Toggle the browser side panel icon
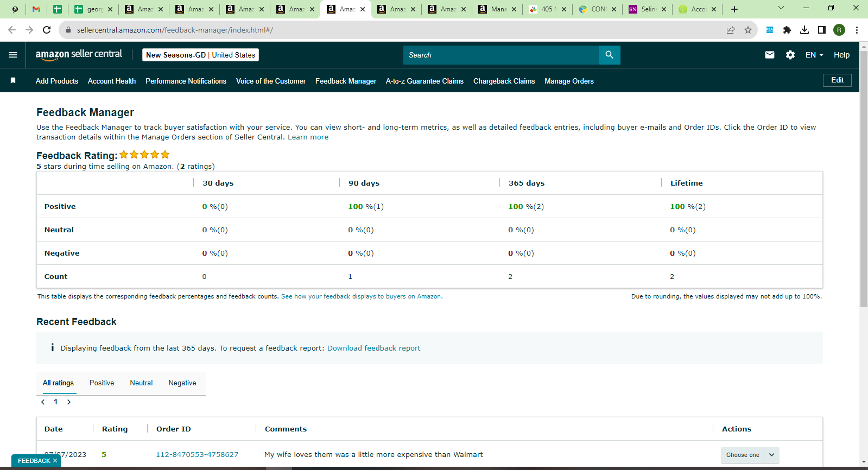The height and width of the screenshot is (470, 868). coord(822,30)
